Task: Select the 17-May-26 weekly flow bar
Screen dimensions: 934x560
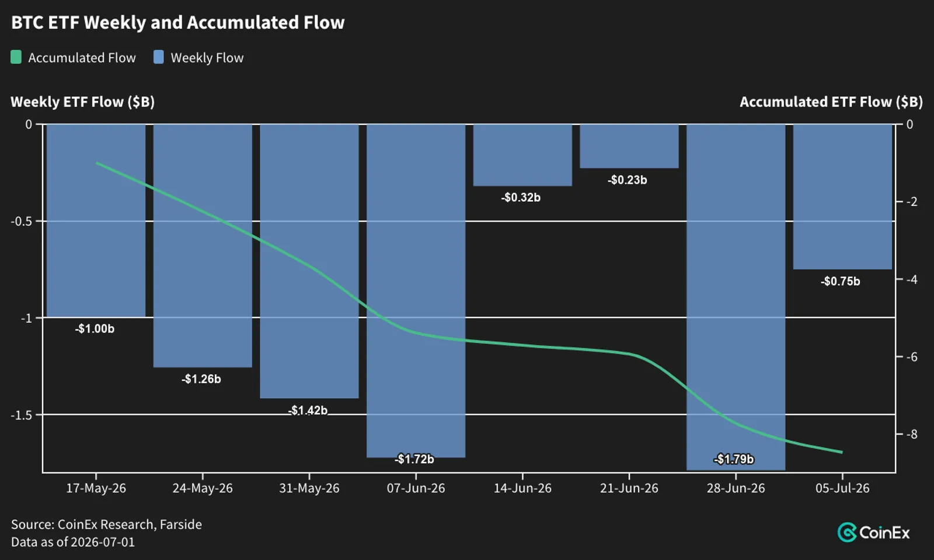Action: pyautogui.click(x=96, y=220)
